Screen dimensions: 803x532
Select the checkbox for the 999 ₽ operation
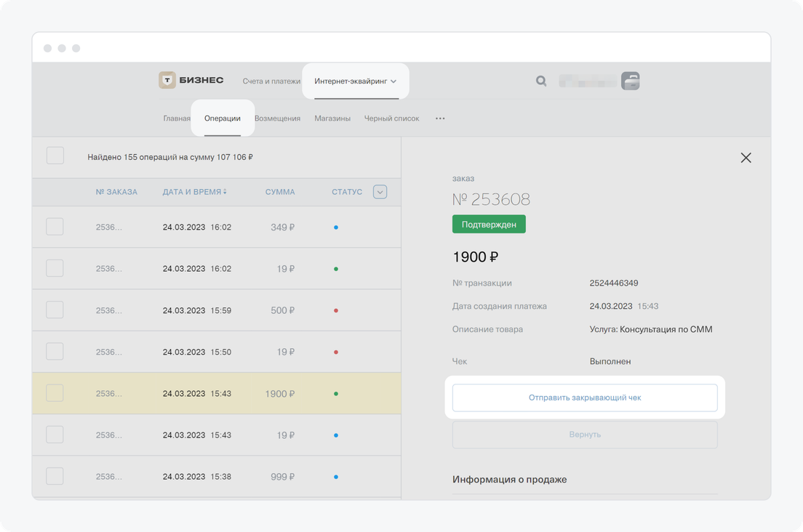tap(55, 477)
